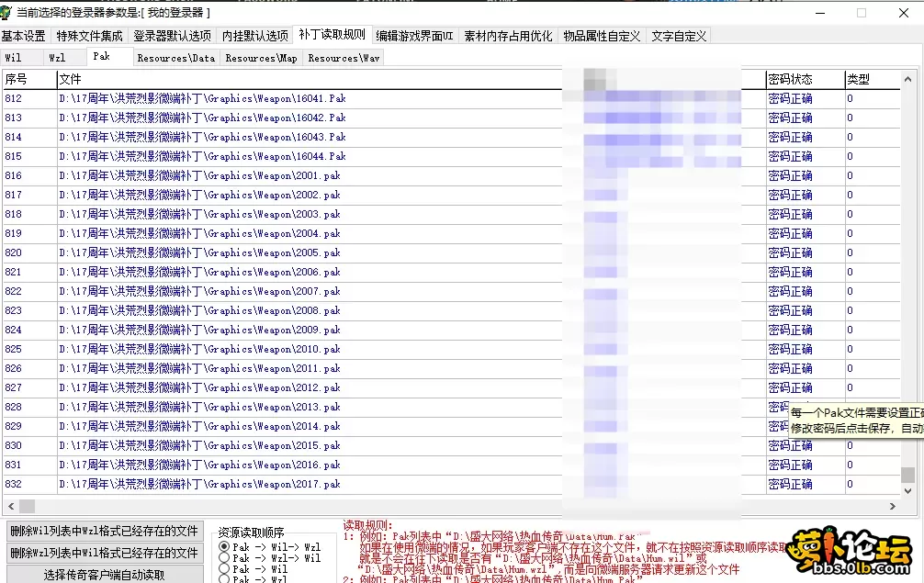Select the Pak -> Wil only option
The height and width of the screenshot is (583, 924).
point(254,569)
